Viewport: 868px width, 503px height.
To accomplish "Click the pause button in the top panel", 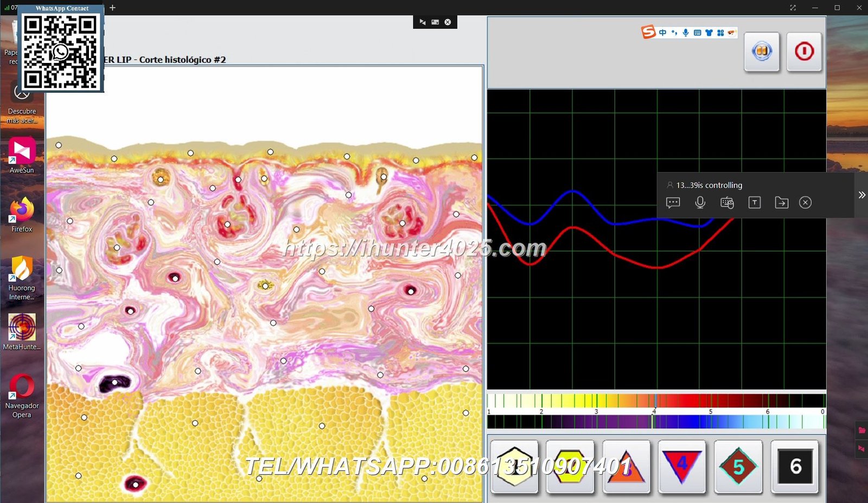I will [x=762, y=52].
